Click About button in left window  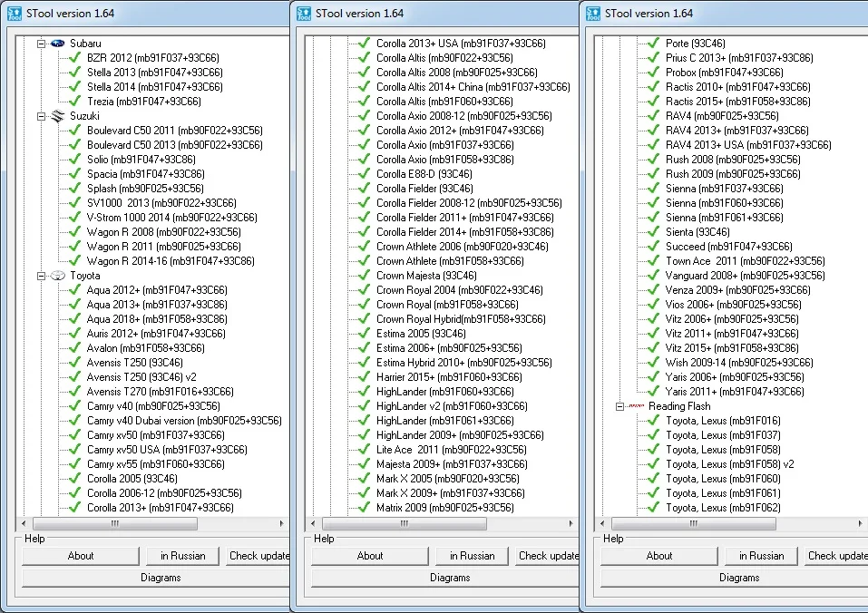pyautogui.click(x=80, y=556)
